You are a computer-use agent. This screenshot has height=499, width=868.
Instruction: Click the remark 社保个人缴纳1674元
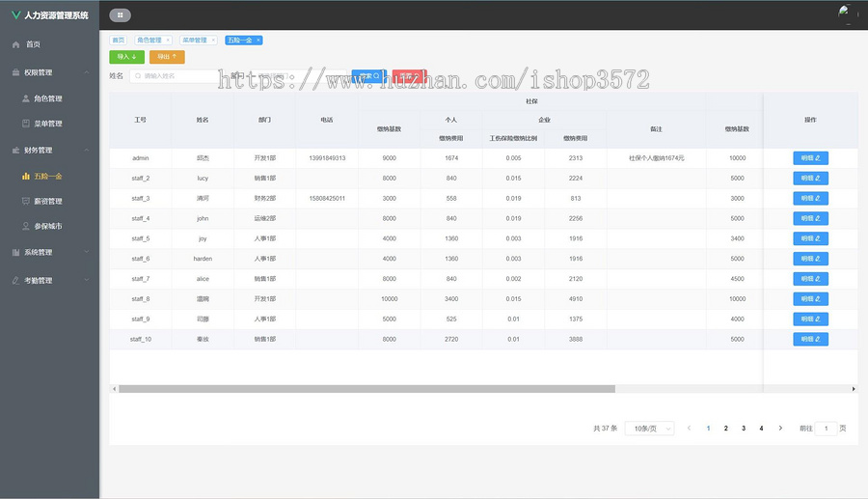click(x=656, y=158)
